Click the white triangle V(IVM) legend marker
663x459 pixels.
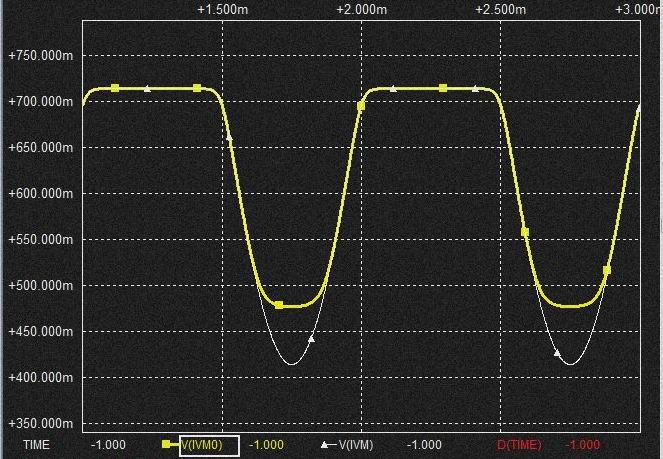pos(326,445)
